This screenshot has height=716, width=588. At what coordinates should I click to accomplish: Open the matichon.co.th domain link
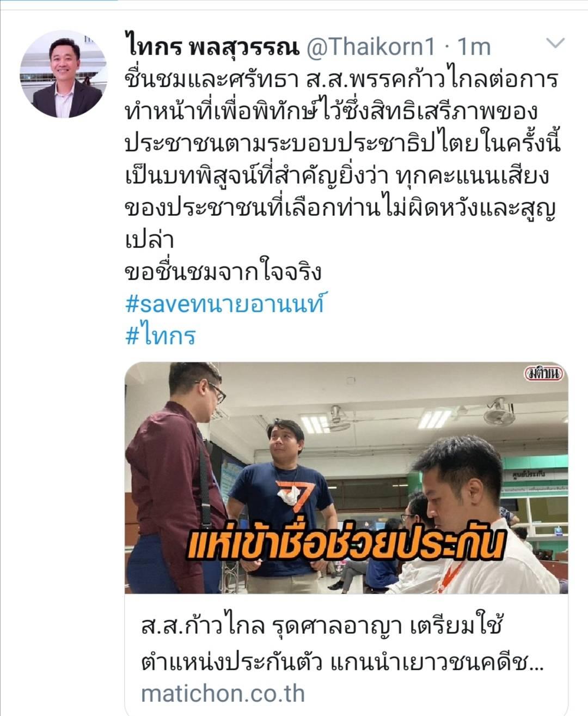pos(223,694)
